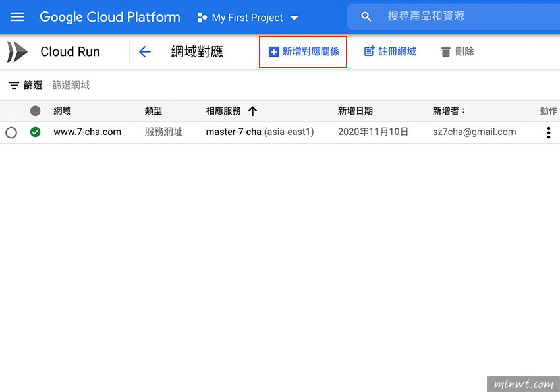Click the search magnifier icon
The height and width of the screenshot is (392, 560).
click(366, 16)
